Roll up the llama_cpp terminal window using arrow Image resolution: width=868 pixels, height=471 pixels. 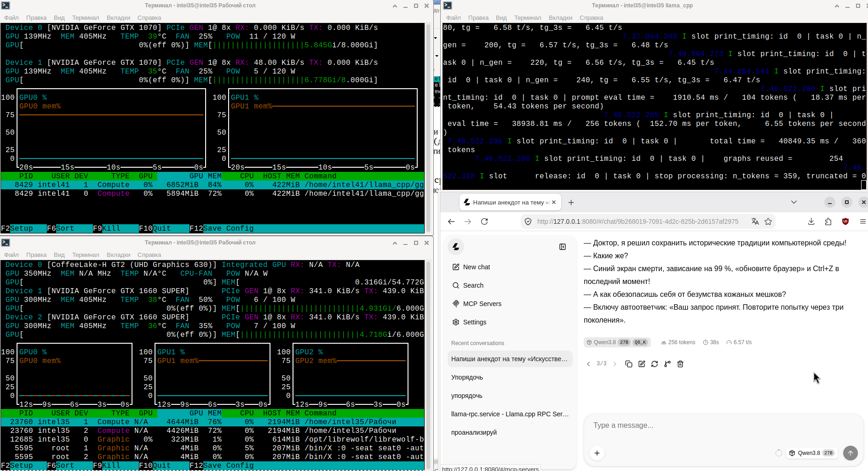(x=837, y=6)
